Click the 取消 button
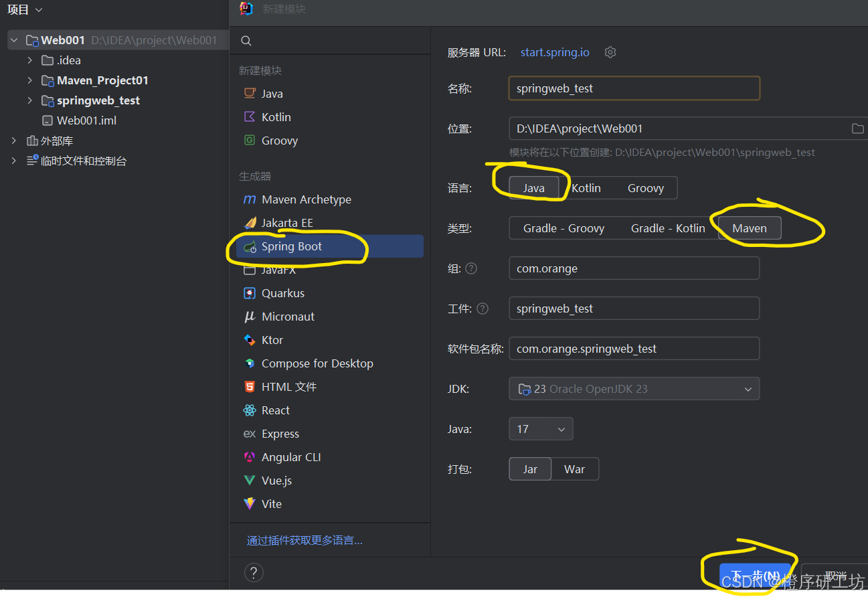The image size is (868, 597). (x=835, y=576)
